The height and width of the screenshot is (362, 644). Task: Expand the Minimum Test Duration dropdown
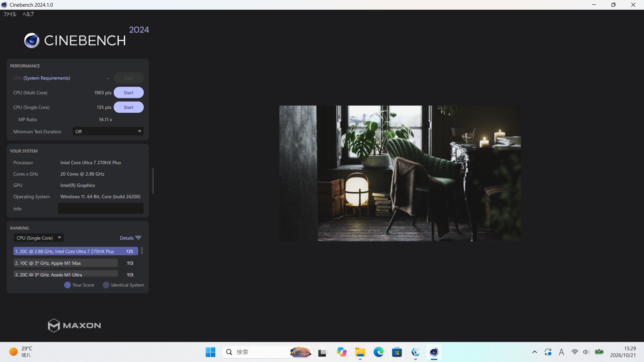click(x=108, y=131)
